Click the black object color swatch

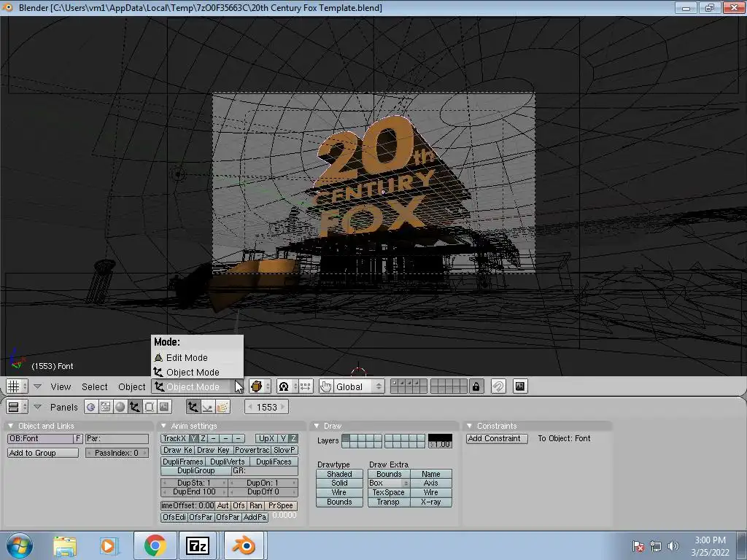tap(440, 437)
